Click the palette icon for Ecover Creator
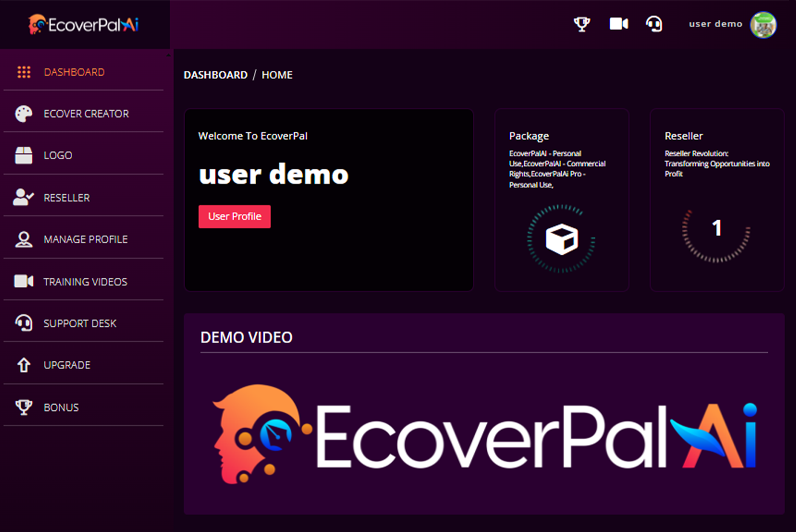 24,114
